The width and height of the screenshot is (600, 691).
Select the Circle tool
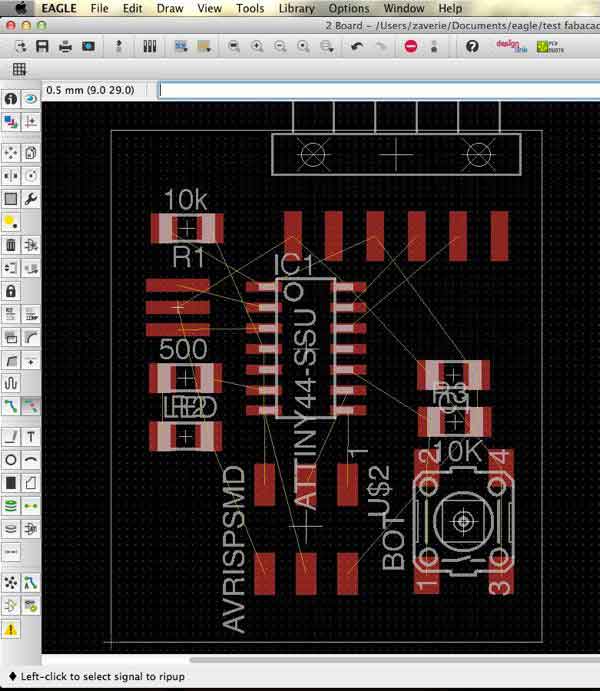tap(11, 460)
